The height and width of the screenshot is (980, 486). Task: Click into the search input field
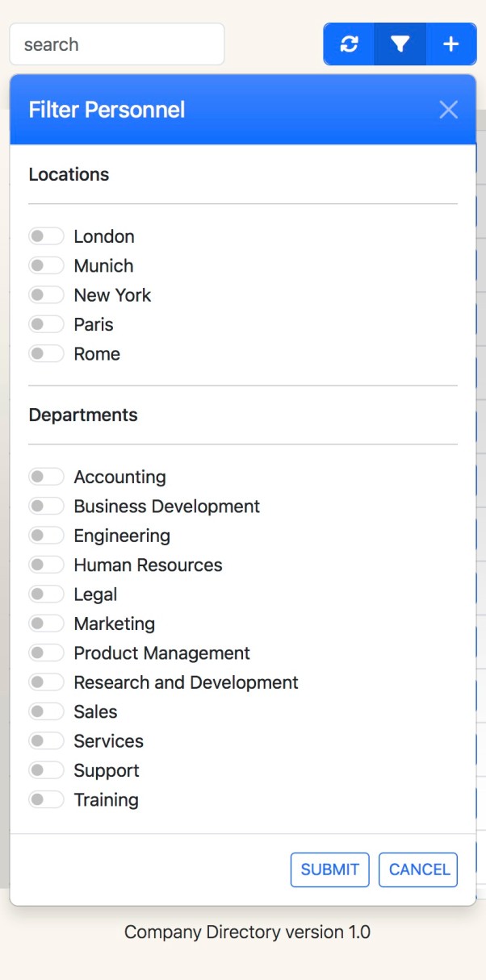[117, 44]
